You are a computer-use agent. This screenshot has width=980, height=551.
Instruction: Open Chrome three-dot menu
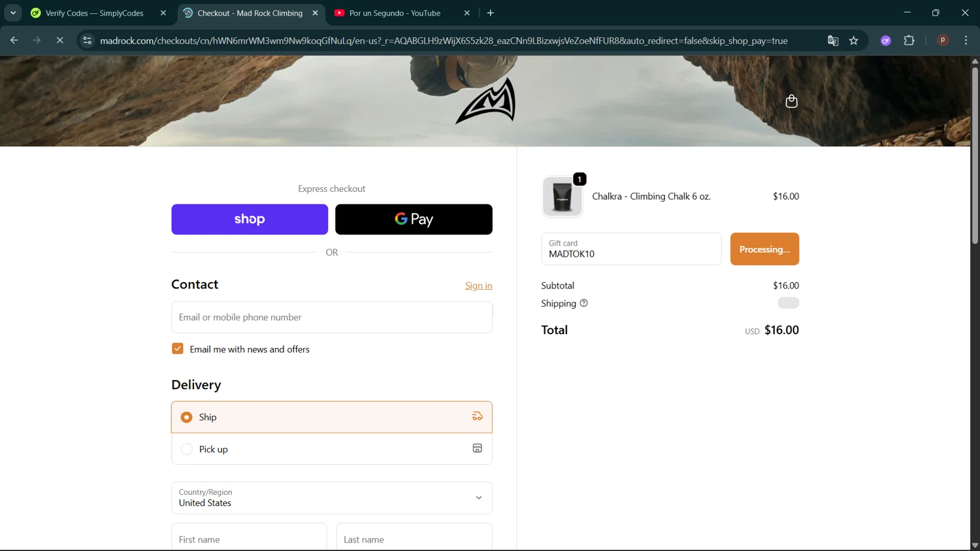click(x=966, y=40)
